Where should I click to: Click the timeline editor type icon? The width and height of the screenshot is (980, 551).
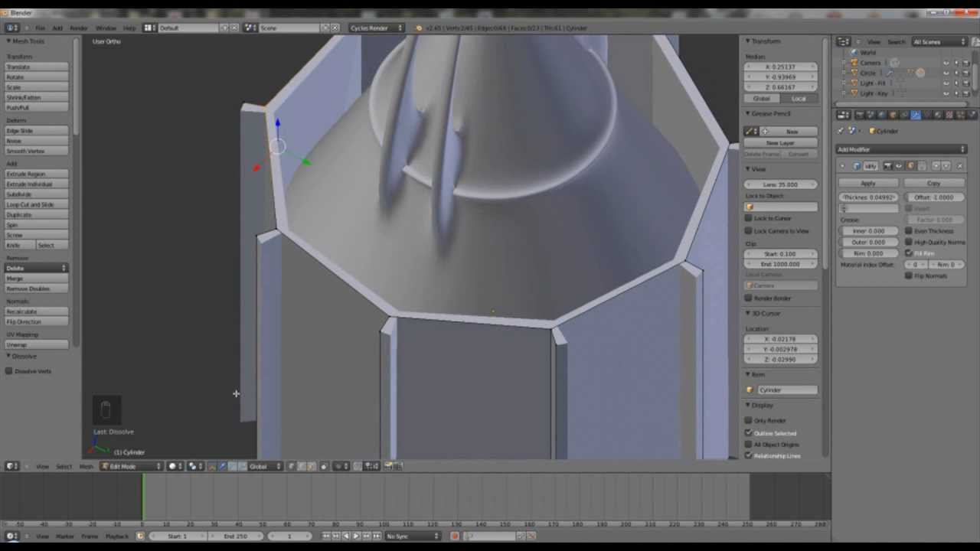coord(11,536)
